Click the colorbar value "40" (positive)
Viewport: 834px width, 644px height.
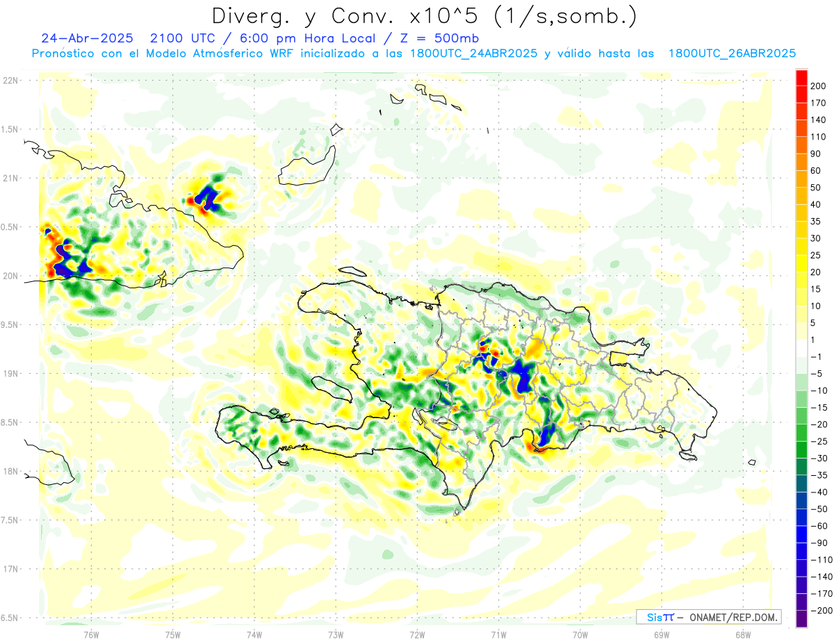[817, 205]
